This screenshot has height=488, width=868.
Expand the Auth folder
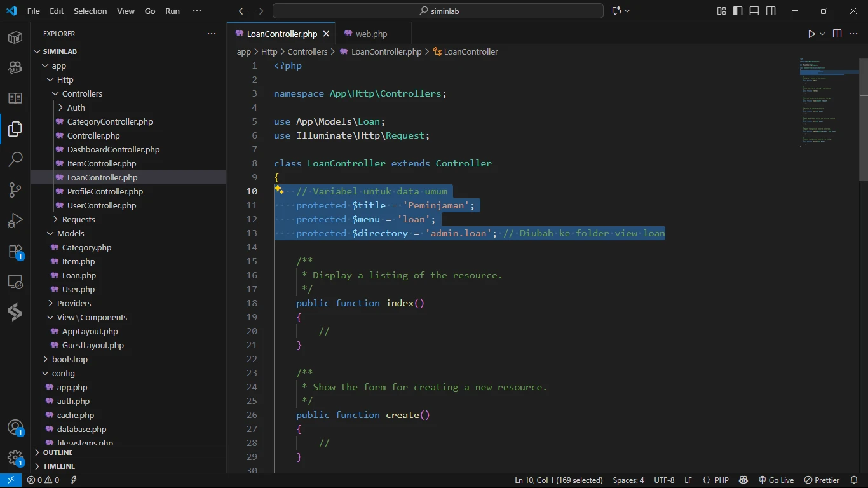coord(76,107)
